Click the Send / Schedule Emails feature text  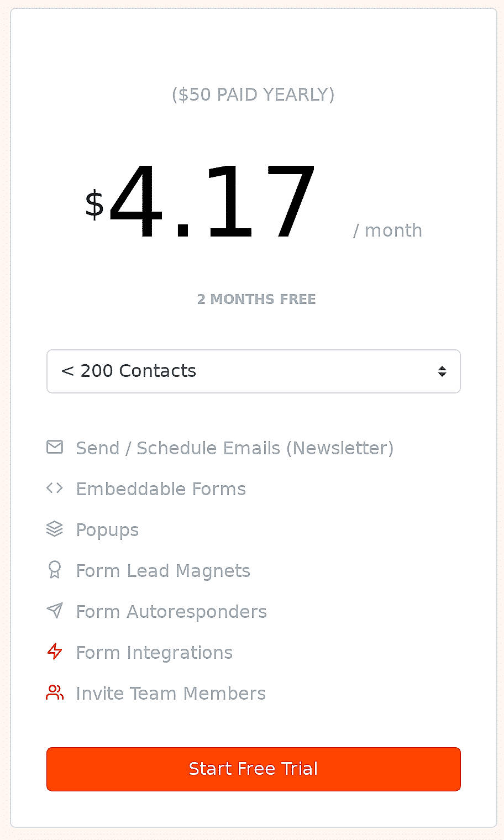[x=235, y=448]
